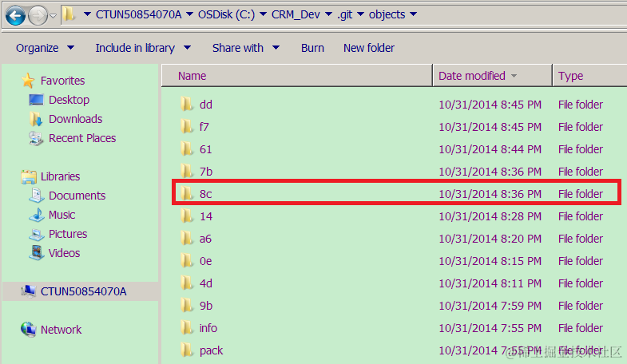Click the Favorites star icon
The height and width of the screenshot is (364, 627).
click(28, 81)
